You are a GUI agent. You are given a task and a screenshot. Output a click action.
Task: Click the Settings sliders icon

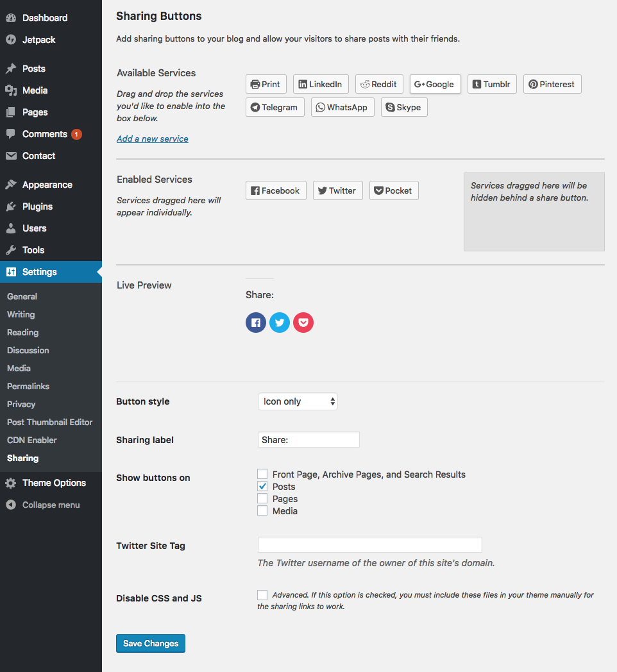pos(11,272)
